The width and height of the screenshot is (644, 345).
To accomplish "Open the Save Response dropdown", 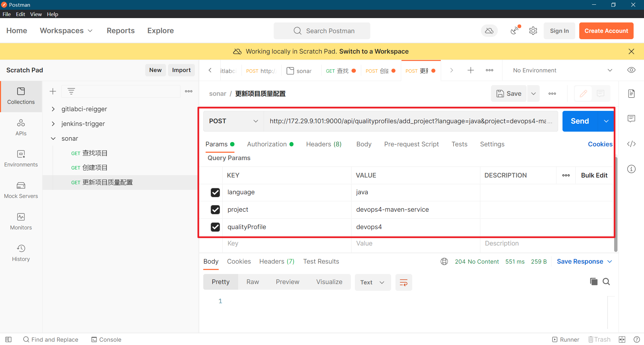I will point(584,262).
